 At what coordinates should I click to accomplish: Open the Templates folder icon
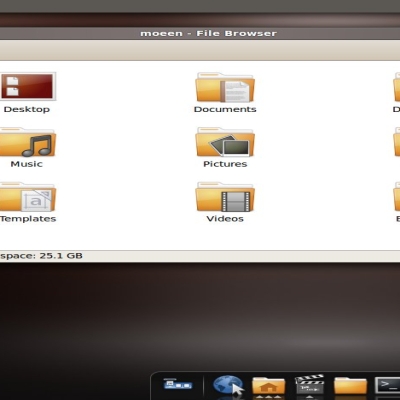click(x=27, y=197)
